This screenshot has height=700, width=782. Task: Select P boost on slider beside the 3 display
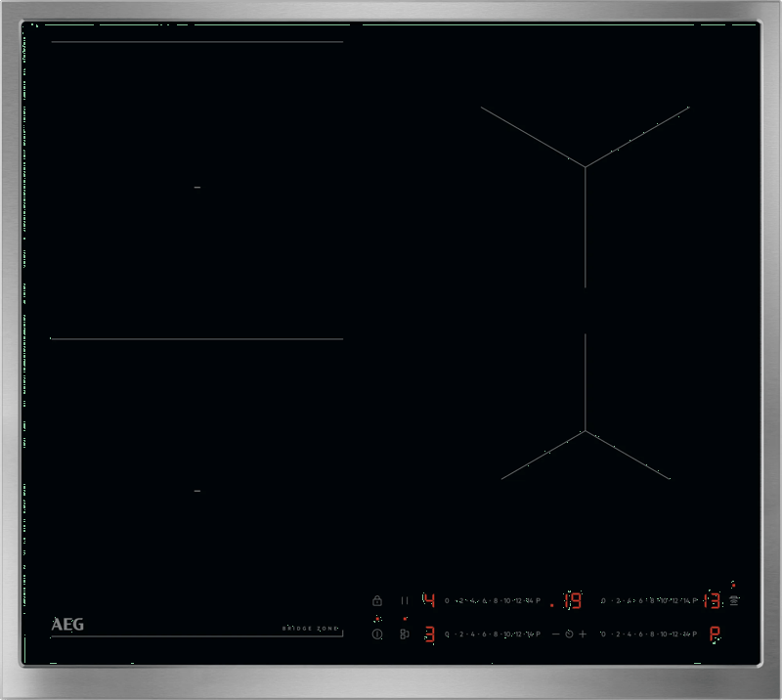539,634
